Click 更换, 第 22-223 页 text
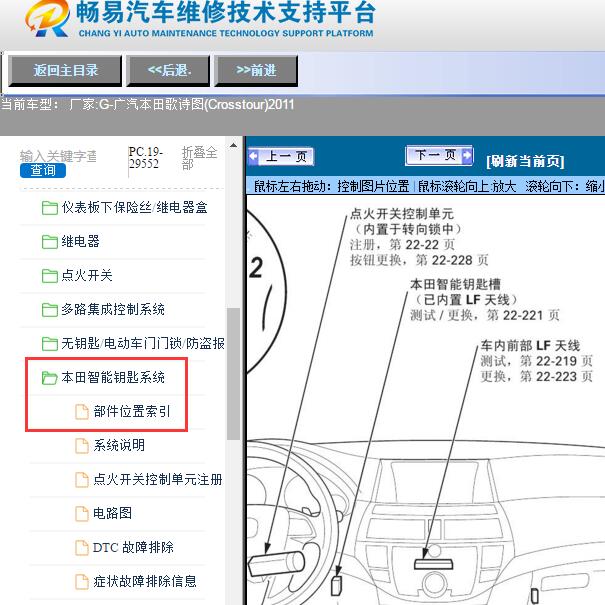Screen dimensions: 605x605 click(x=536, y=376)
